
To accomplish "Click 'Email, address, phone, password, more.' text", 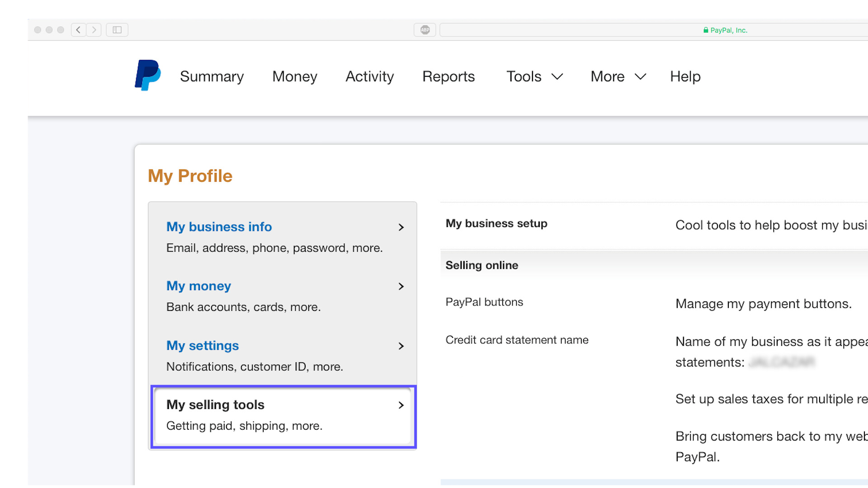I will pyautogui.click(x=274, y=248).
